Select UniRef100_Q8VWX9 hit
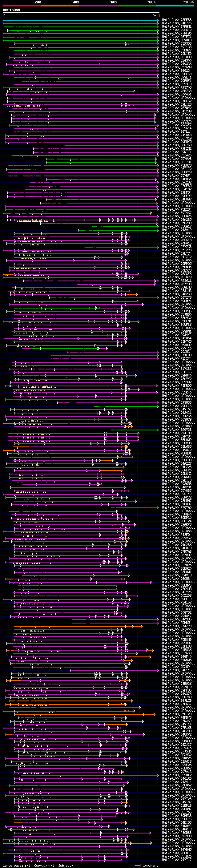The image size is (197, 868). [177, 40]
